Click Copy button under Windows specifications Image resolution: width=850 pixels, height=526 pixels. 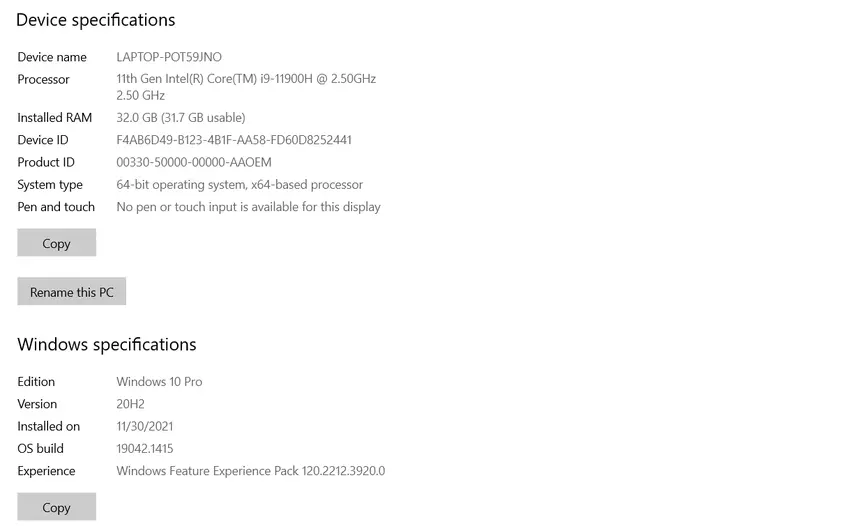point(57,507)
